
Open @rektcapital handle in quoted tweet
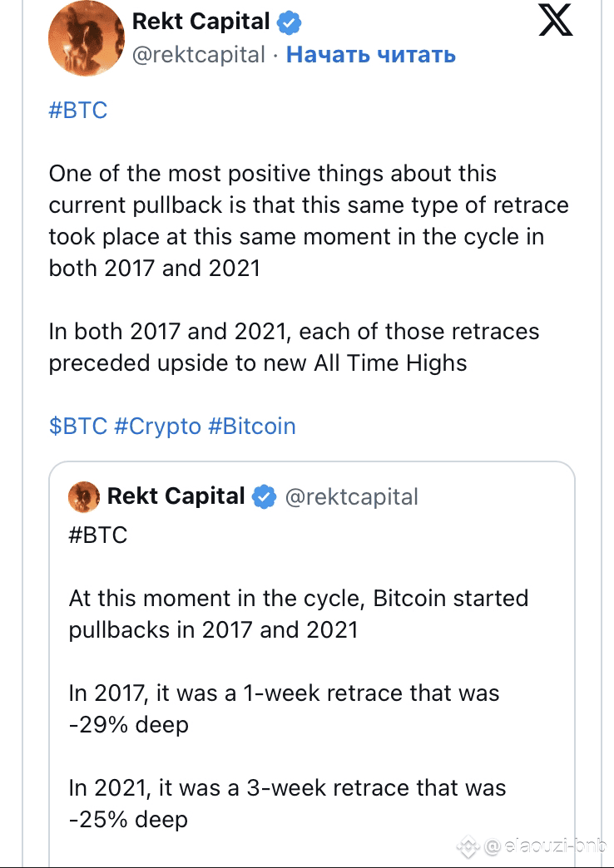351,497
